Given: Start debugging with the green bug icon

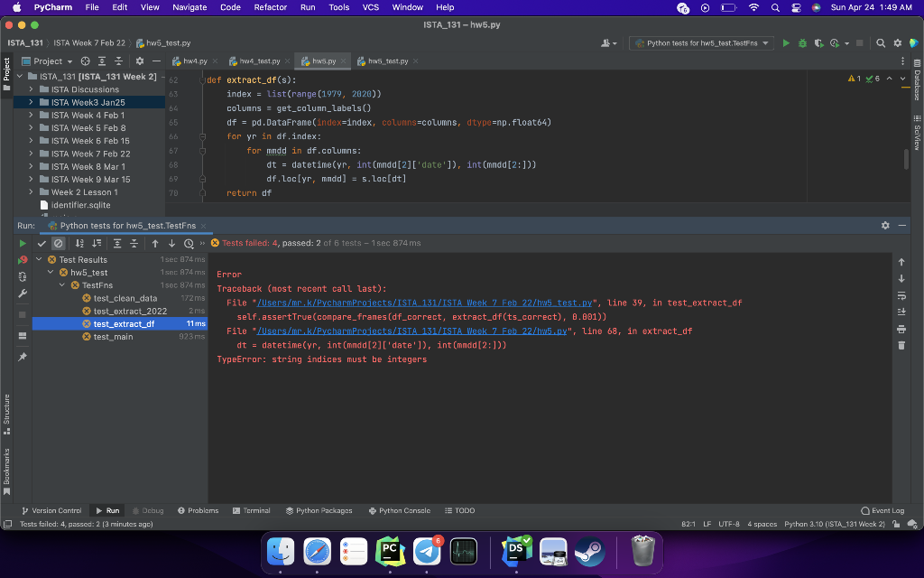Looking at the screenshot, I should [x=802, y=43].
